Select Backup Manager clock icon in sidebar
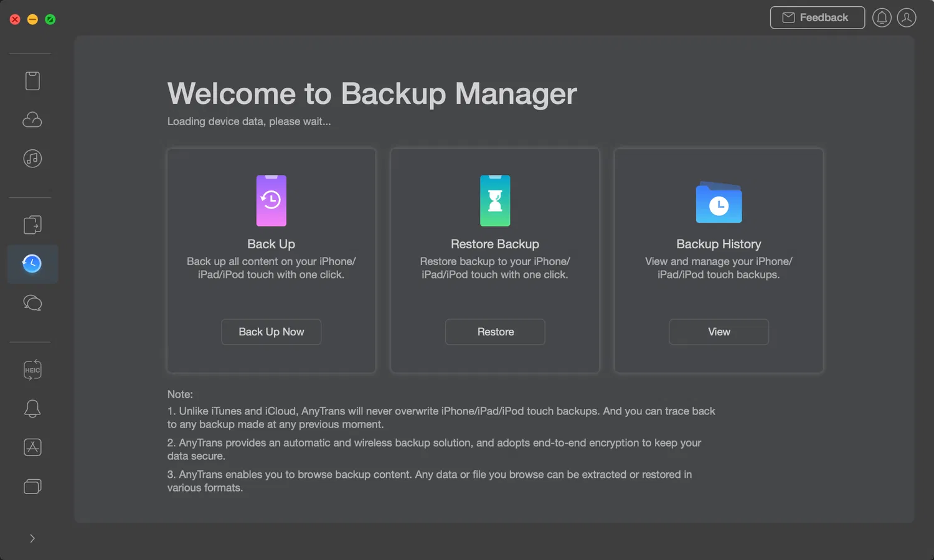This screenshot has width=934, height=560. point(32,264)
